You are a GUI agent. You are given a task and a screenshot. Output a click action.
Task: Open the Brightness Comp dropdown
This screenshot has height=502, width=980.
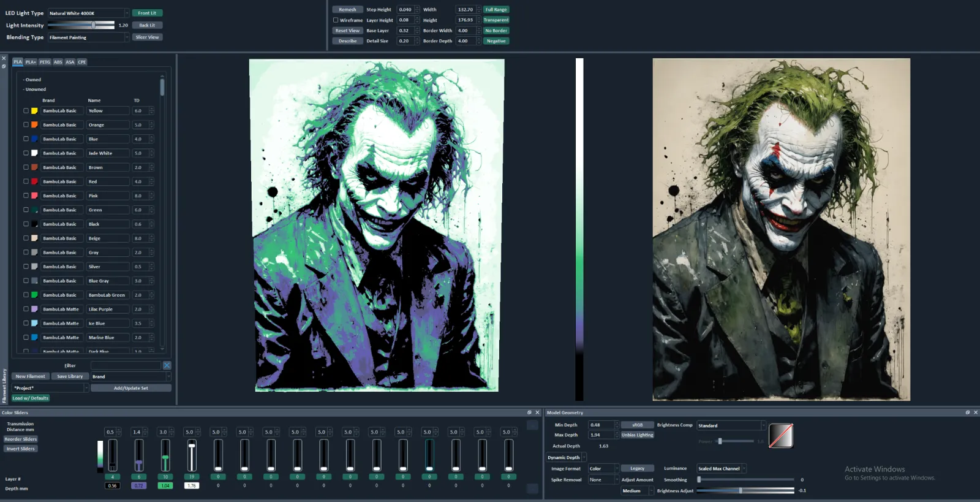pyautogui.click(x=731, y=425)
